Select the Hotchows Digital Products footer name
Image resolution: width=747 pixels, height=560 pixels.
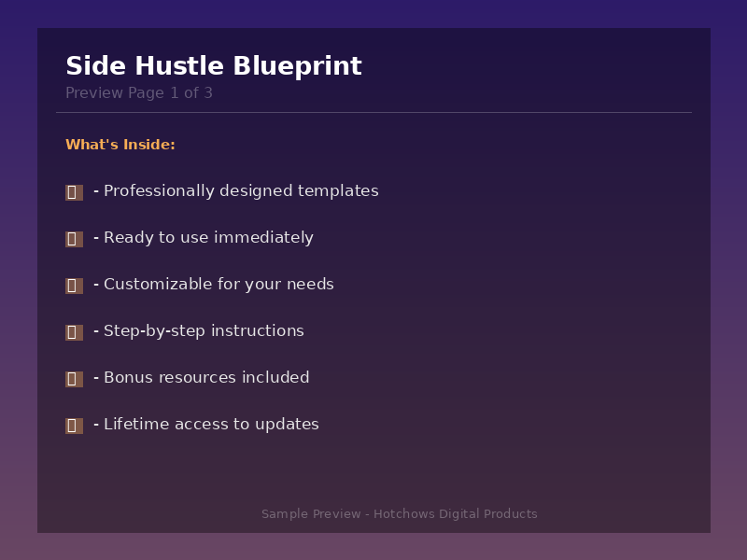455,514
